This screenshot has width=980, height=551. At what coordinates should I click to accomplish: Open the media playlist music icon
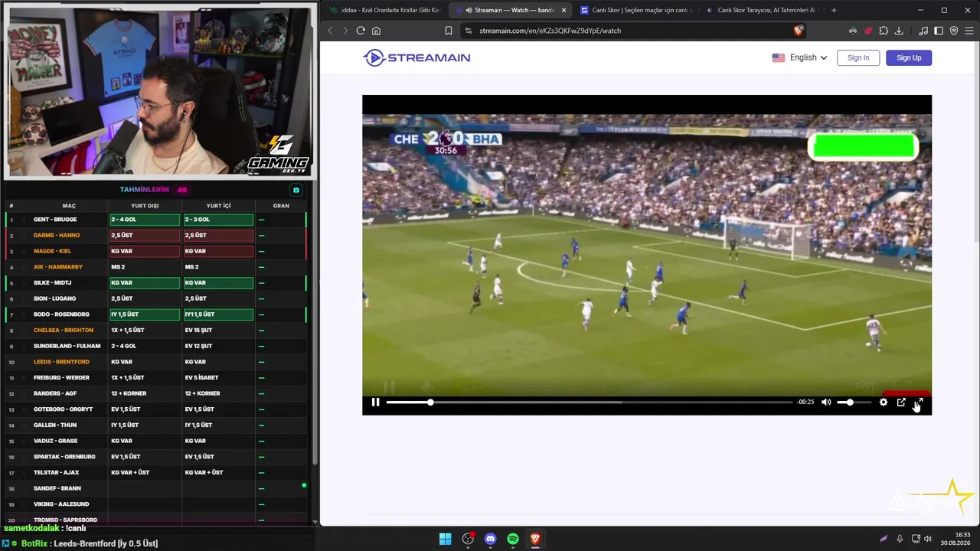click(923, 31)
